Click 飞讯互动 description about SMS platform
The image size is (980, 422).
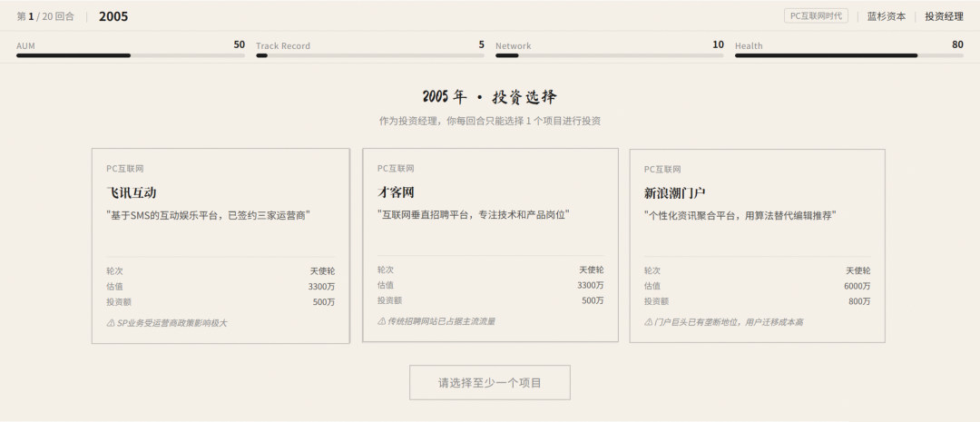tap(209, 215)
